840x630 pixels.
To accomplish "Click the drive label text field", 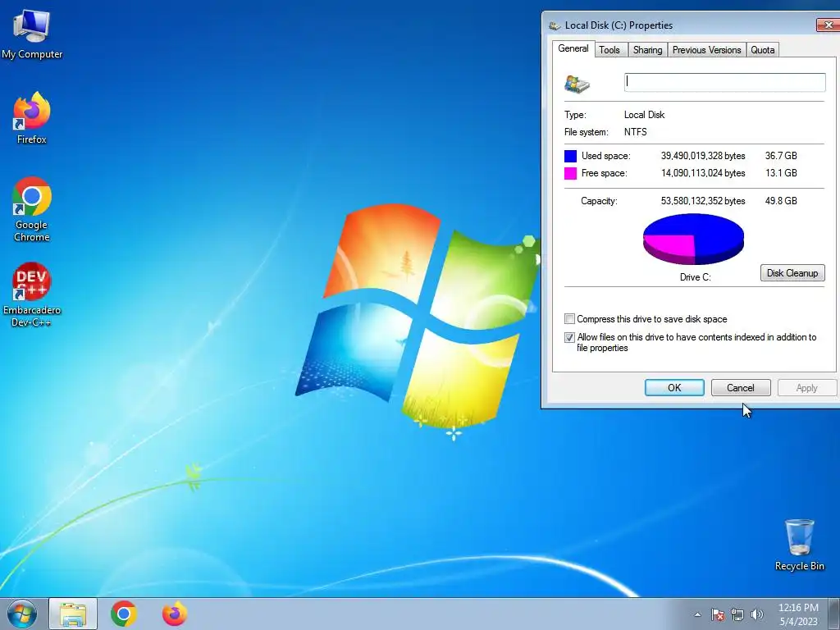I will (x=725, y=82).
